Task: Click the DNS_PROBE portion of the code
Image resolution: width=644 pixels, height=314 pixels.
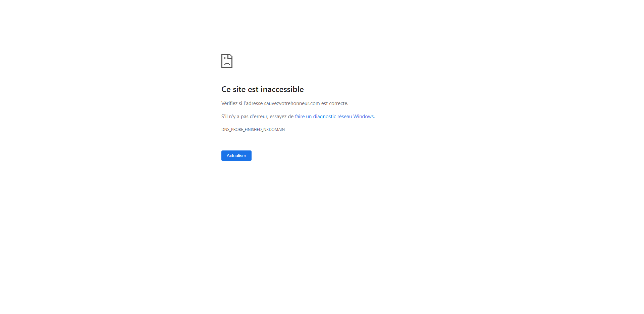Action: [232, 130]
